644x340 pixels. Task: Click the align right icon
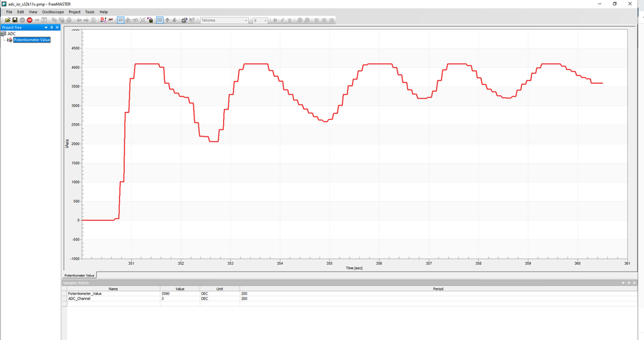coord(331,20)
